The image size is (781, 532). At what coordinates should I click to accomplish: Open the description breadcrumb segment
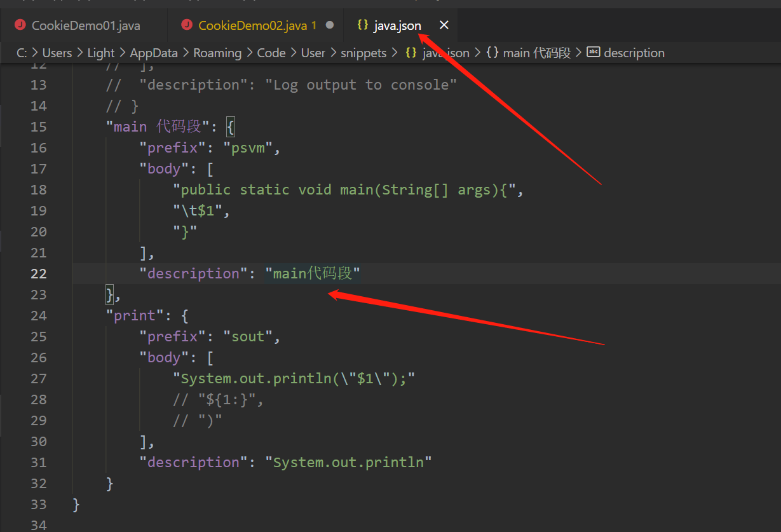[634, 53]
